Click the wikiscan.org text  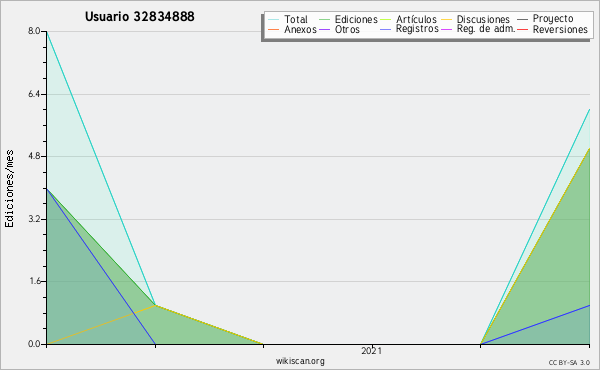point(300,361)
